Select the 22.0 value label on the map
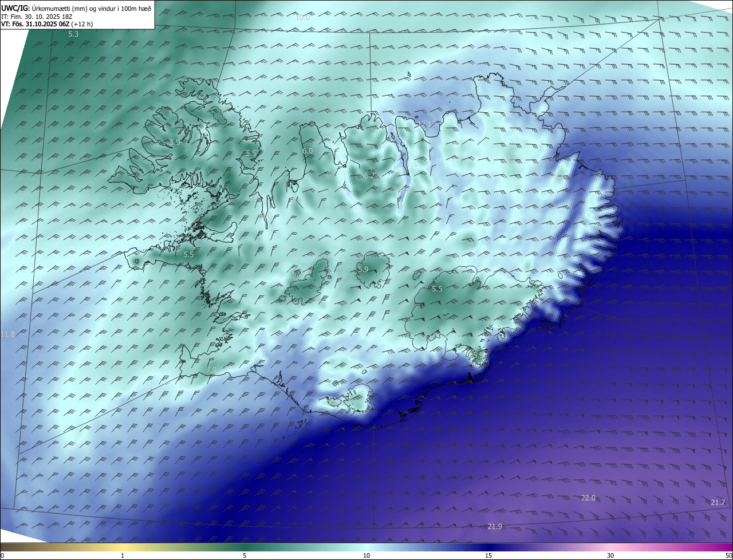 coord(588,498)
